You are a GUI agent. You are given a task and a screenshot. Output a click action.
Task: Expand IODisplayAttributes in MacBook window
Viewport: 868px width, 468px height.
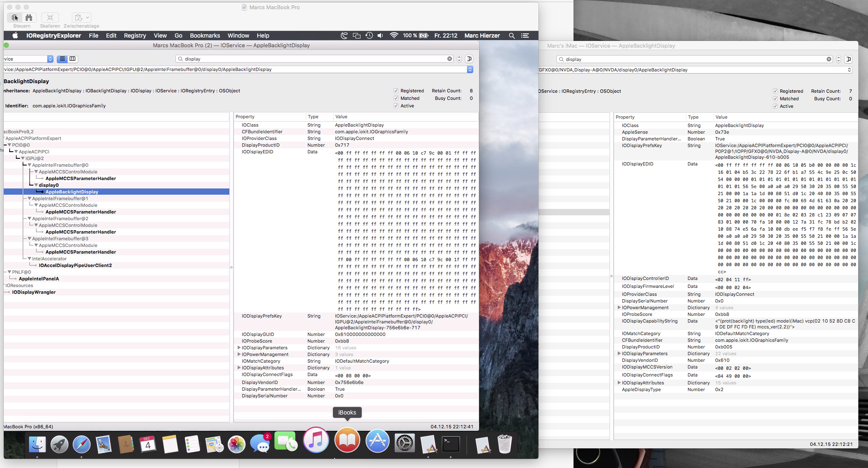coord(239,368)
